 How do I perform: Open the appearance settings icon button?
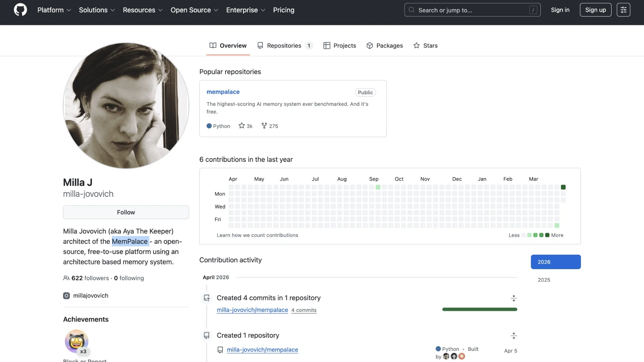coord(623,10)
